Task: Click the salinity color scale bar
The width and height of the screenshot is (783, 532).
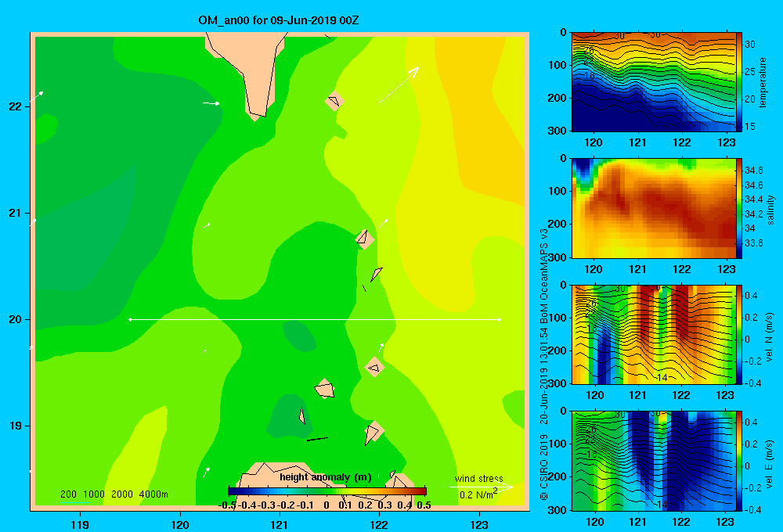Action: point(739,208)
